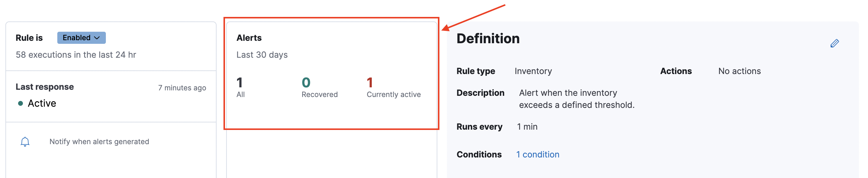
Task: Open the 1 condition link
Action: (x=537, y=154)
